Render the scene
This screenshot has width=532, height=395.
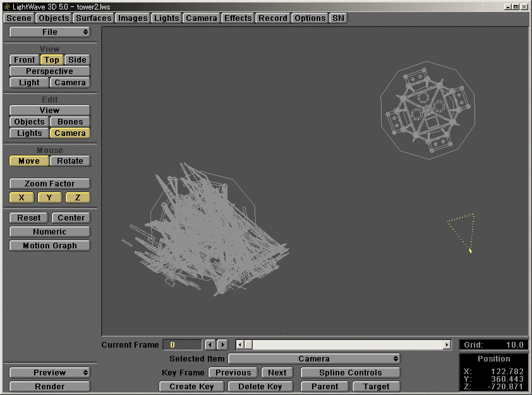coord(49,386)
